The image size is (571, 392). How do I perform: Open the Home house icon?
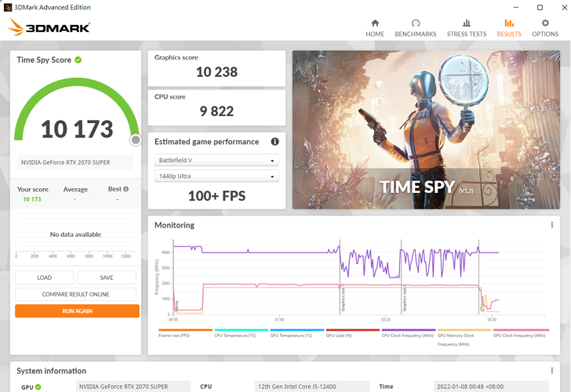pyautogui.click(x=375, y=24)
